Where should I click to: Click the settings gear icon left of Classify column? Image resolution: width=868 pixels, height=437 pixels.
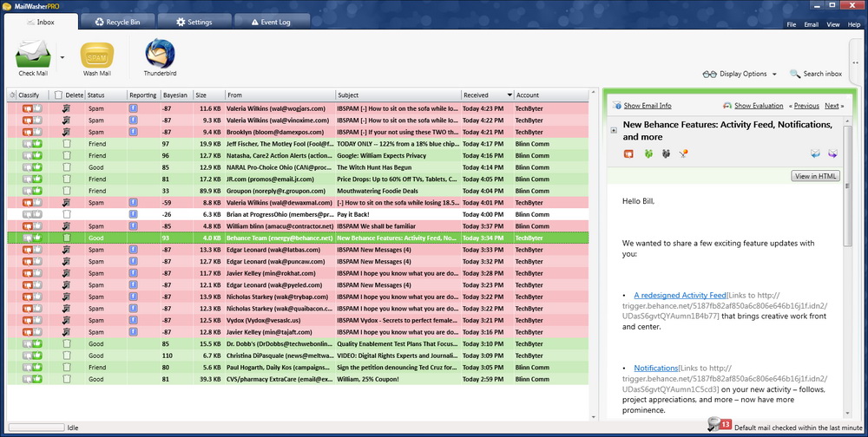click(x=13, y=95)
